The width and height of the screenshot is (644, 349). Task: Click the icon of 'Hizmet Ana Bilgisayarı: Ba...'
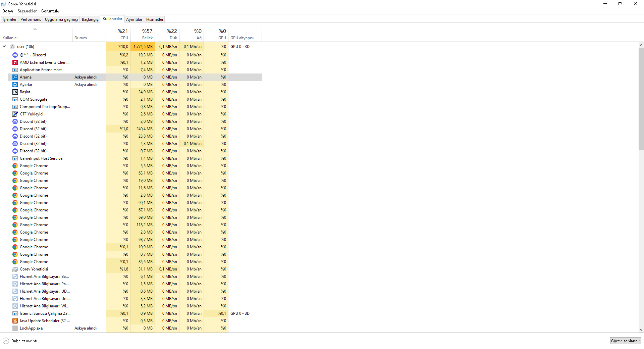tap(15, 277)
